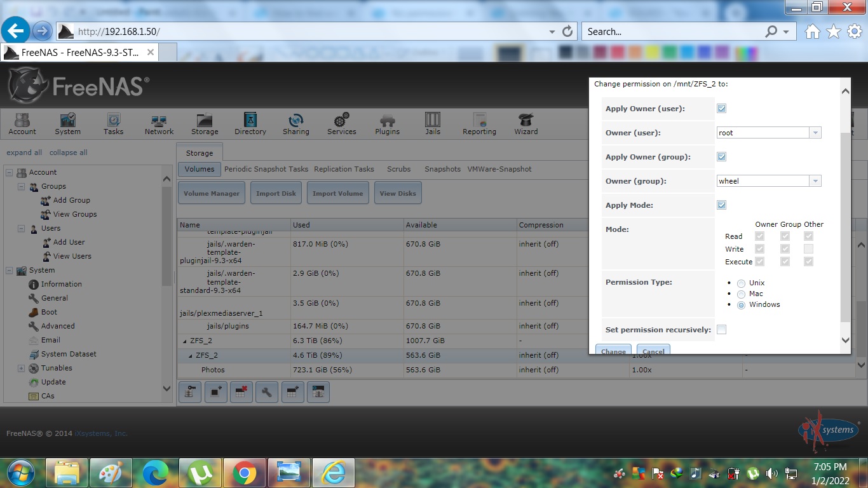Open the browser home icon
Viewport: 868px width, 488px height.
point(812,31)
